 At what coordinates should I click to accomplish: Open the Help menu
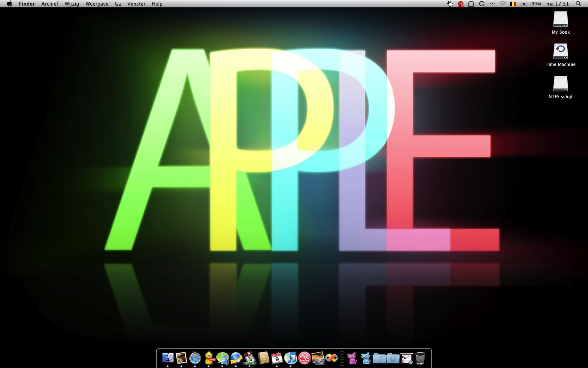pos(157,4)
